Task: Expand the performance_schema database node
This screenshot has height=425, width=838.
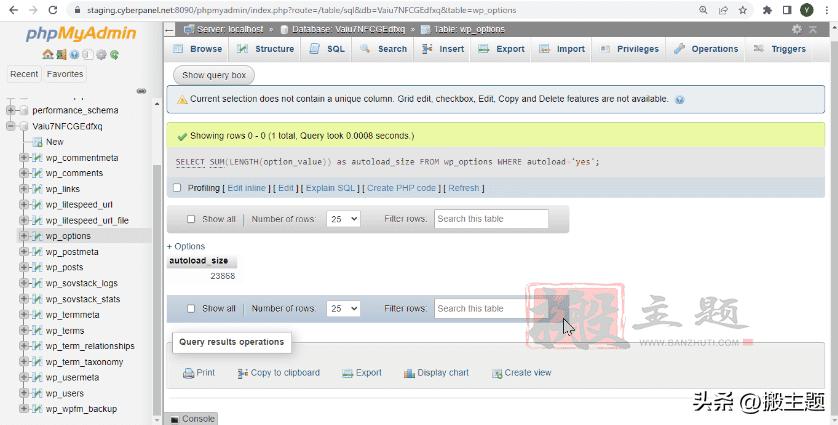Action: [x=11, y=110]
